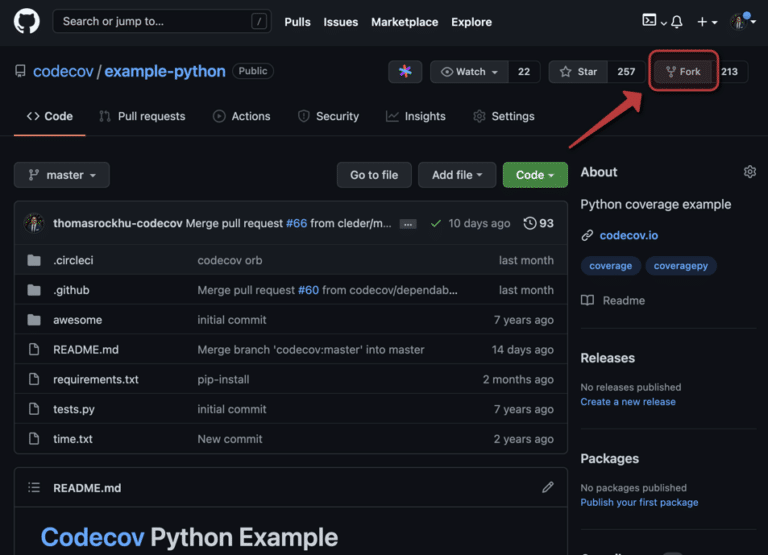Switch to the Actions tab
This screenshot has width=768, height=555.
pos(241,116)
